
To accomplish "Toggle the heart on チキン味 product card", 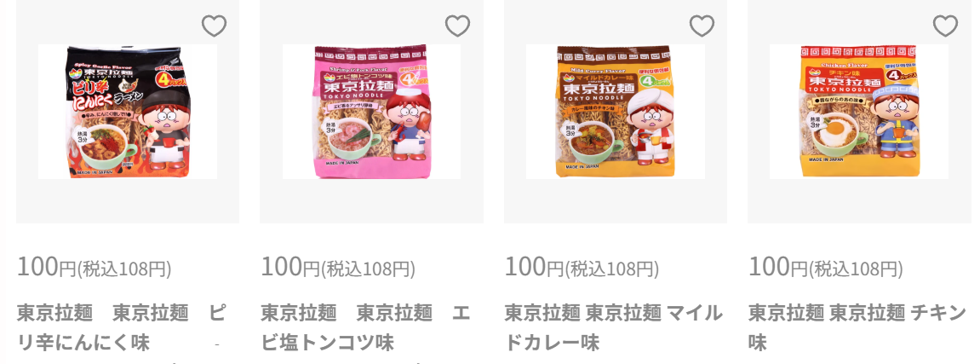I will click(x=945, y=26).
